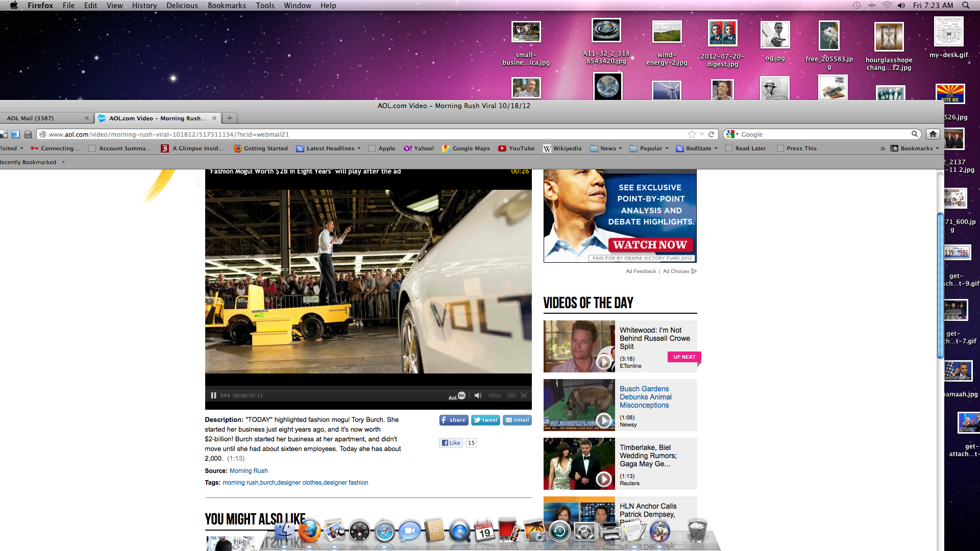The image size is (980, 551).
Task: Open Time Machine status menu icon
Action: [x=856, y=5]
